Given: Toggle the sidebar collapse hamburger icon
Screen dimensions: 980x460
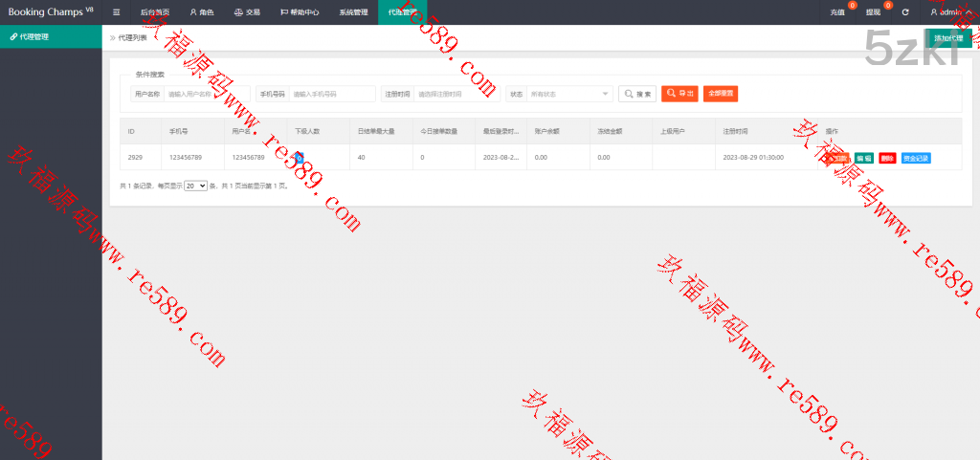Looking at the screenshot, I should pos(117,12).
